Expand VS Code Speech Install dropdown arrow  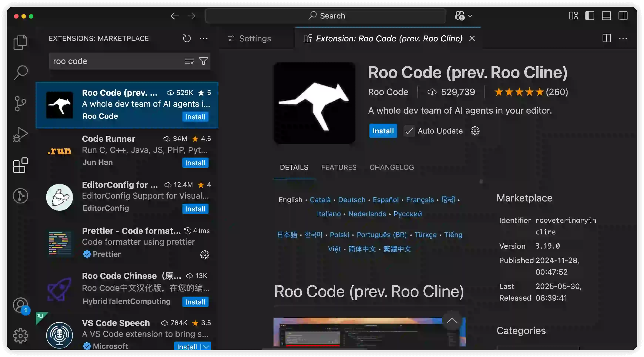point(206,346)
